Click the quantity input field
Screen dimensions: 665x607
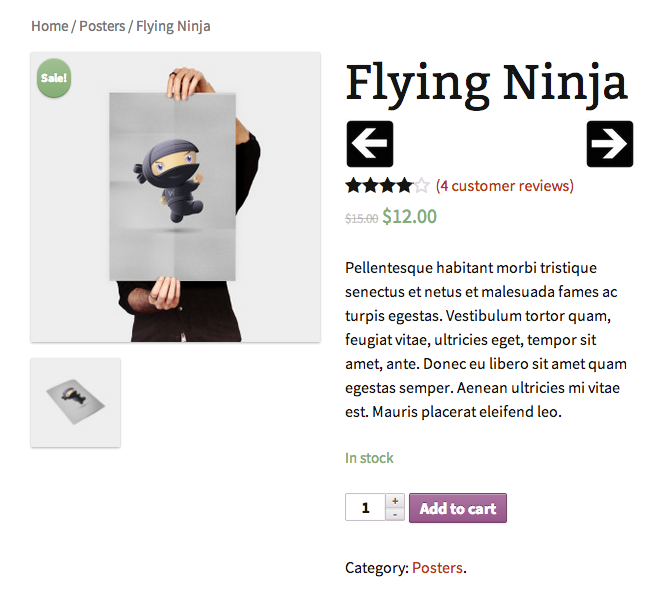[x=365, y=507]
